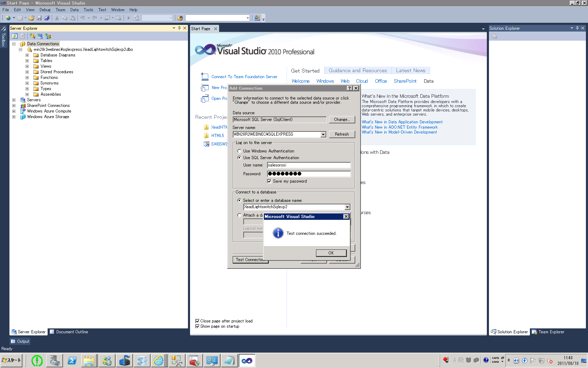Select Use Windows Authentication radio button
Image resolution: width=588 pixels, height=368 pixels.
239,151
